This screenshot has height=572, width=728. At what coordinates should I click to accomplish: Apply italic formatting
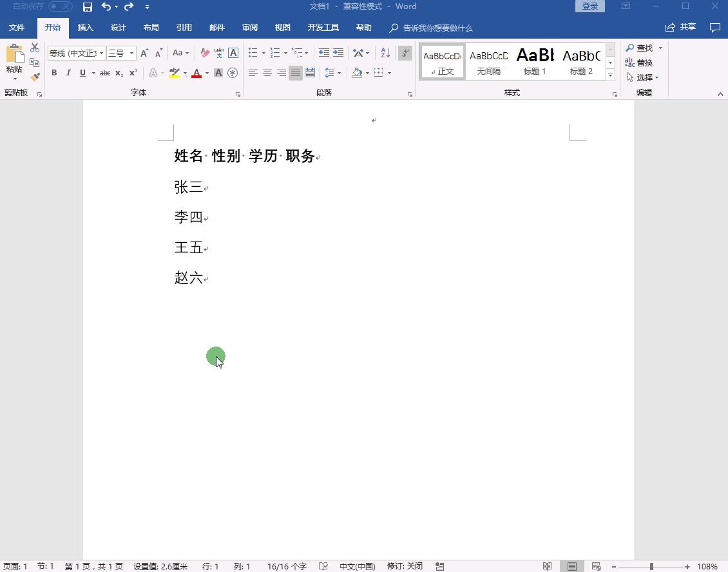point(68,73)
